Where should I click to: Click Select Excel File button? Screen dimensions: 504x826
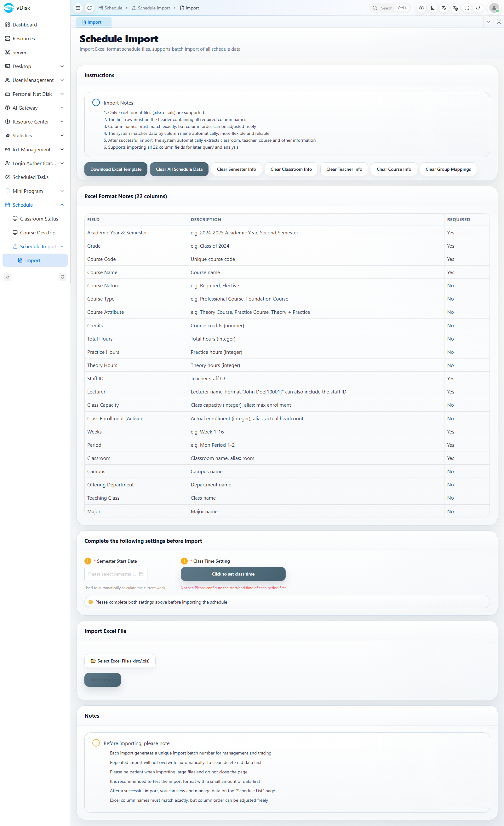(120, 661)
